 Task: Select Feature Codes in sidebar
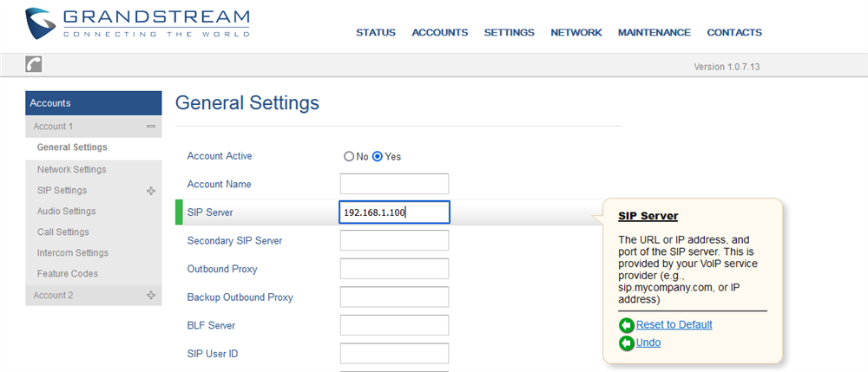tap(67, 274)
